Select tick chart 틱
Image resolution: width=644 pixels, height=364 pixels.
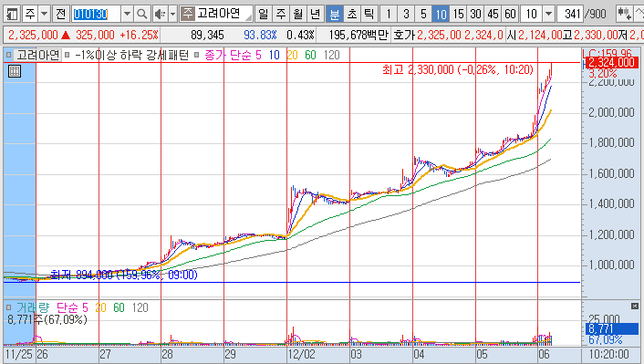click(x=369, y=15)
